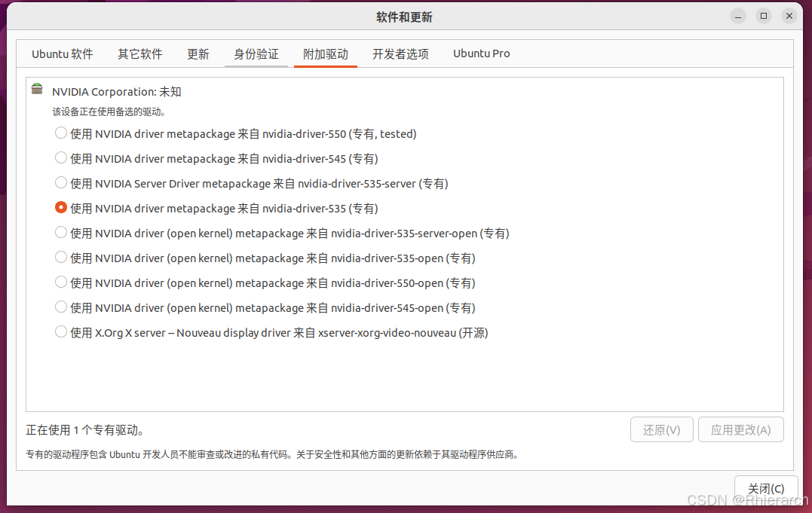Click the proprietary driver disclaimer text
The image size is (812, 513).
pyautogui.click(x=273, y=454)
